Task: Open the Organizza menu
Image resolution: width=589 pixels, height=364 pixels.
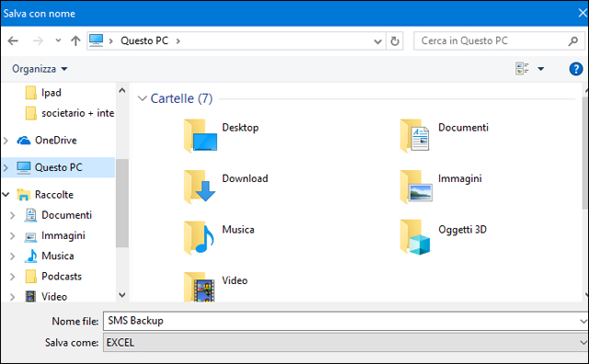Action: (40, 69)
